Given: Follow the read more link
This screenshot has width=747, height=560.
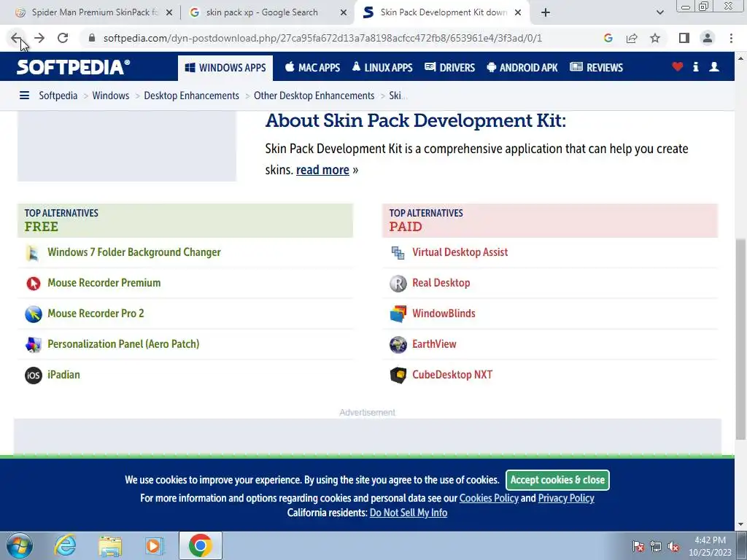Looking at the screenshot, I should tap(322, 170).
